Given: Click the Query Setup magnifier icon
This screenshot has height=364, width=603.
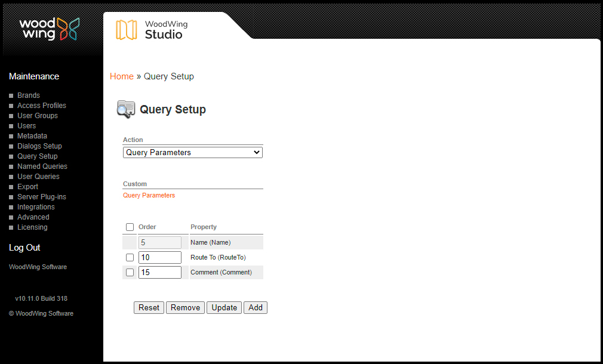Looking at the screenshot, I should [125, 109].
